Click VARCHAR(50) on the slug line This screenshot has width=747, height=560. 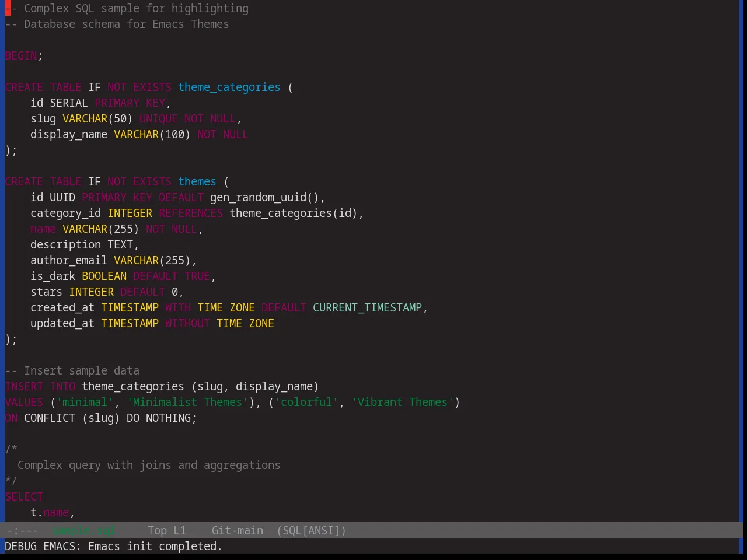click(97, 119)
